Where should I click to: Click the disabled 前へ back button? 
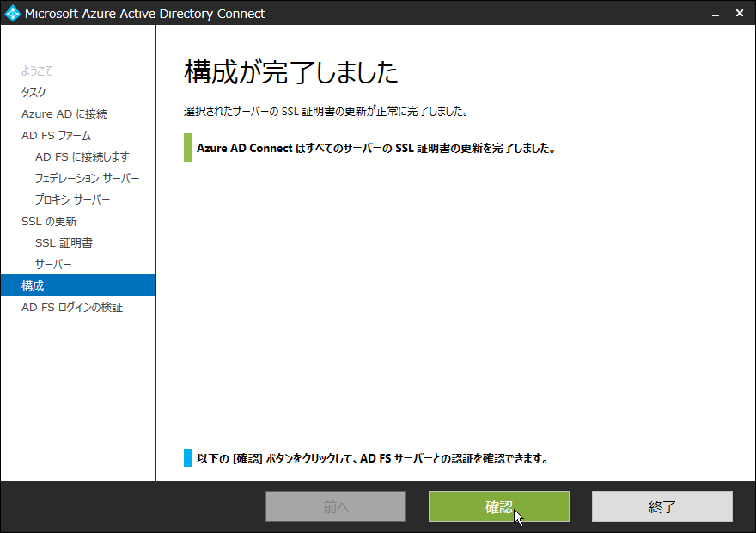pos(336,506)
